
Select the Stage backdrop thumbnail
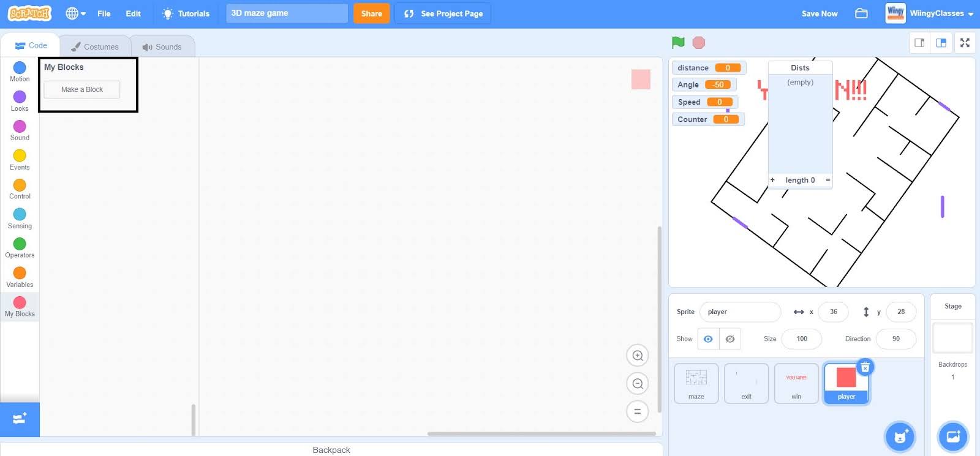952,337
